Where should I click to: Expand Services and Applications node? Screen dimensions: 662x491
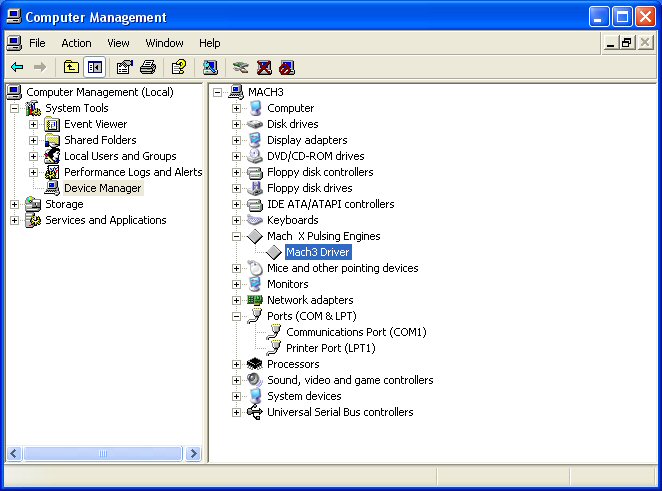[14, 220]
